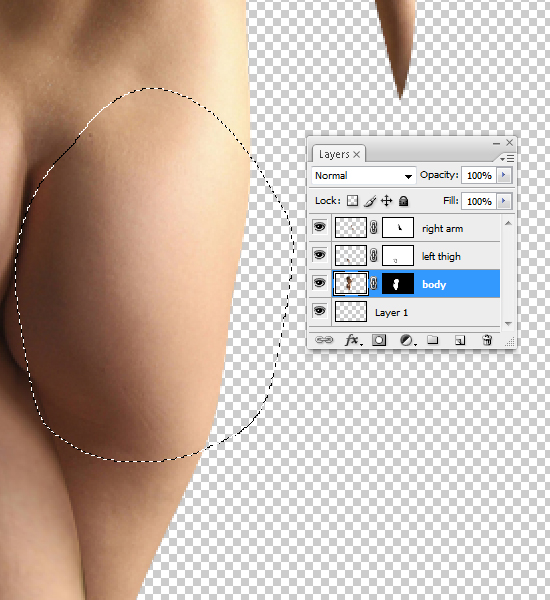The height and width of the screenshot is (600, 550).
Task: Open the Opacity slider arrow
Action: [504, 175]
